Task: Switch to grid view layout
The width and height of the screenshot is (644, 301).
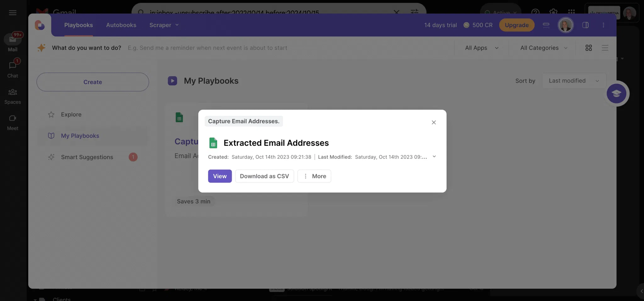Action: 588,48
